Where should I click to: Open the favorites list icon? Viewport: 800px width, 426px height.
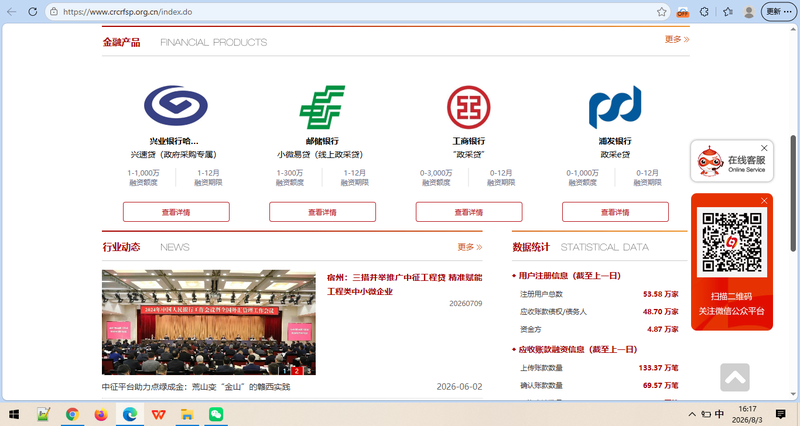click(728, 12)
